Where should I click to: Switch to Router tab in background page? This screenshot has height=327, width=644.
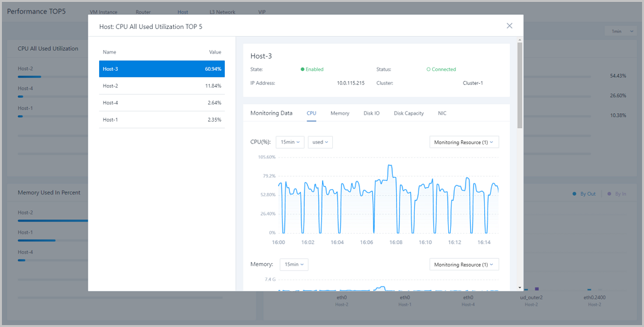tap(143, 12)
